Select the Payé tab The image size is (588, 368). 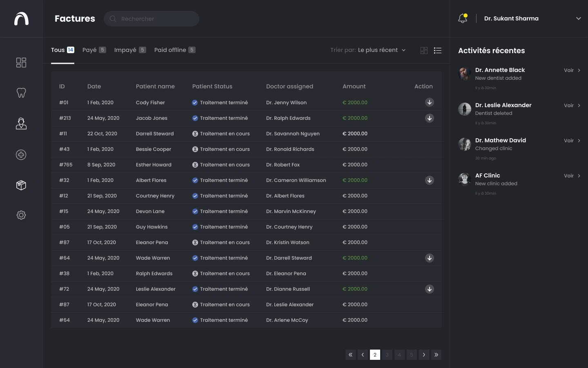point(94,50)
